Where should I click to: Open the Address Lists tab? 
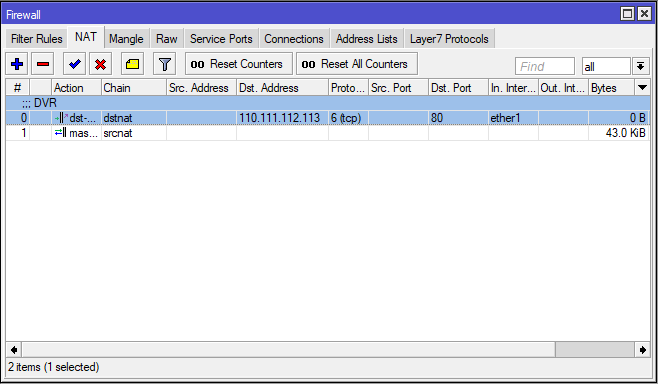(x=366, y=39)
